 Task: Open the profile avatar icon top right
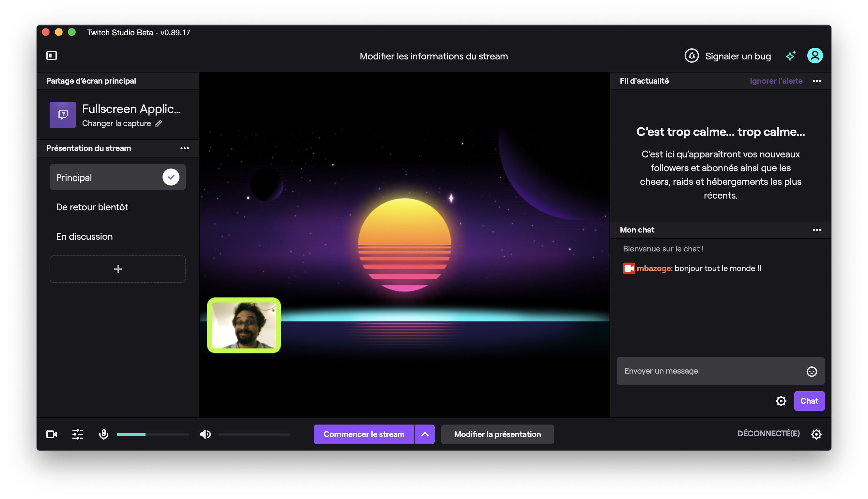click(815, 56)
